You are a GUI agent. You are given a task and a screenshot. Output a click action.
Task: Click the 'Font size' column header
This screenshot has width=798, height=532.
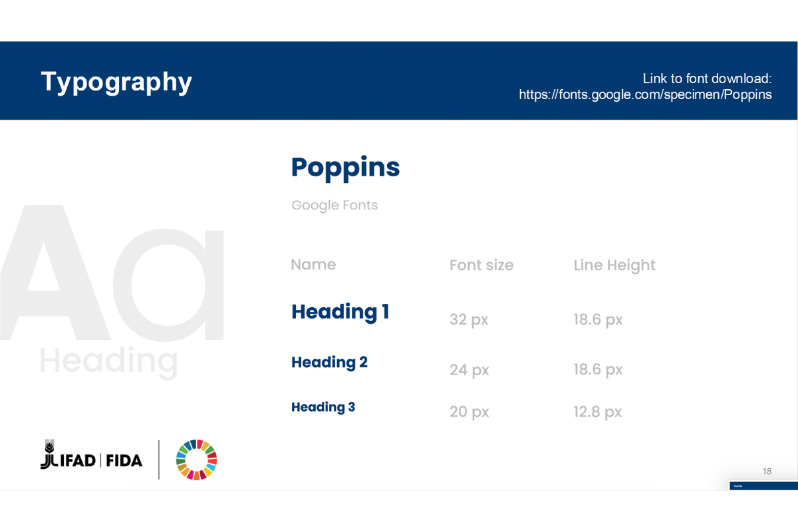pyautogui.click(x=481, y=265)
